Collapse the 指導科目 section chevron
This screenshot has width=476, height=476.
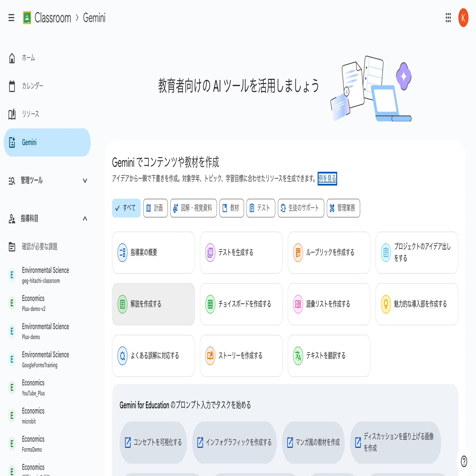click(x=85, y=219)
